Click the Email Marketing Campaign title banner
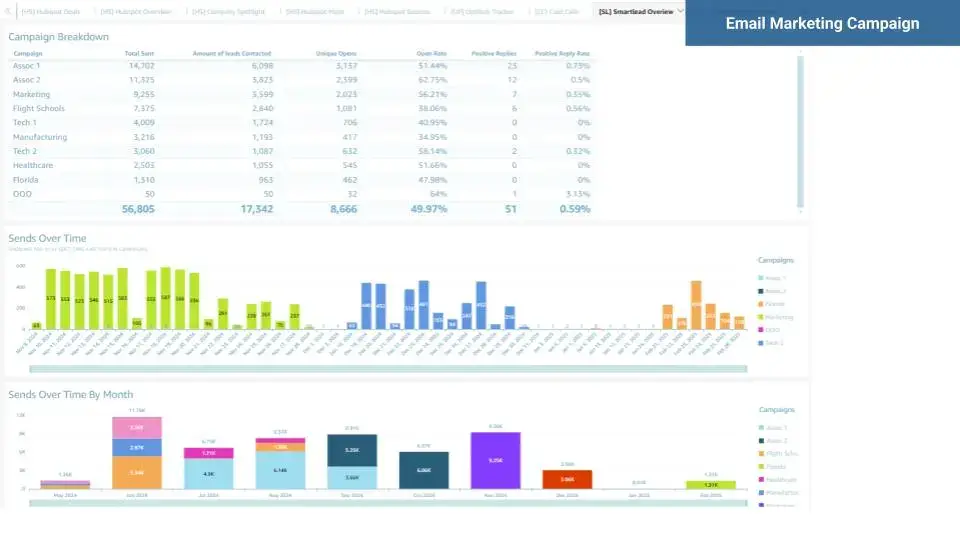 click(x=821, y=23)
